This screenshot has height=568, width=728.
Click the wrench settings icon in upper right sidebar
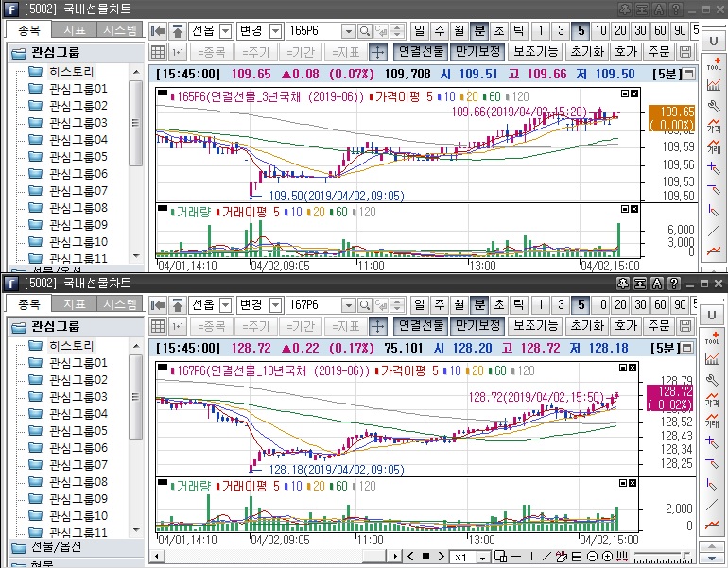[x=714, y=107]
